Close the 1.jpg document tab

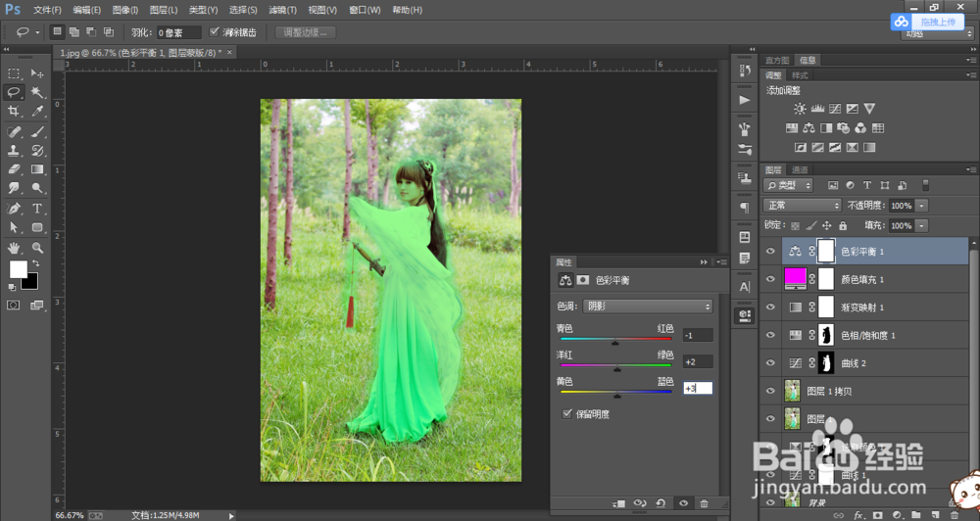[x=229, y=53]
